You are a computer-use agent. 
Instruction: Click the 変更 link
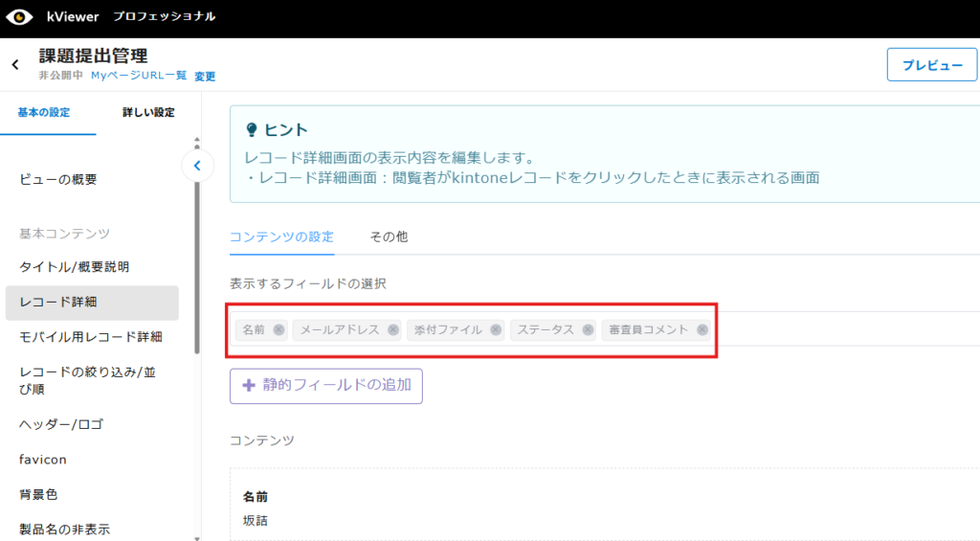click(205, 77)
